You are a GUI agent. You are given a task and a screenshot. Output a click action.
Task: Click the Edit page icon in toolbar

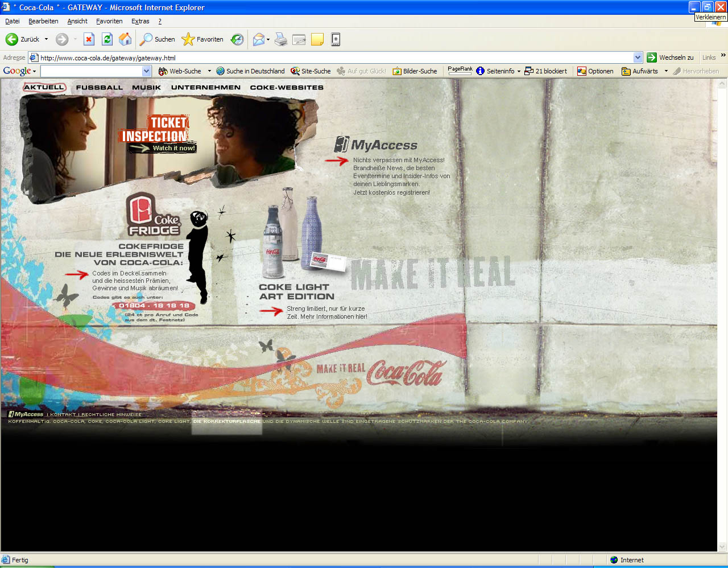(299, 39)
